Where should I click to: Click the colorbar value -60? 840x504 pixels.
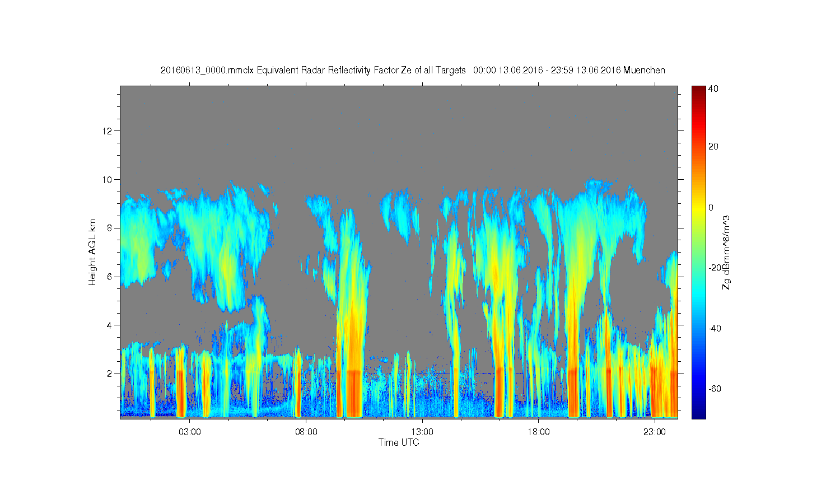(x=715, y=389)
